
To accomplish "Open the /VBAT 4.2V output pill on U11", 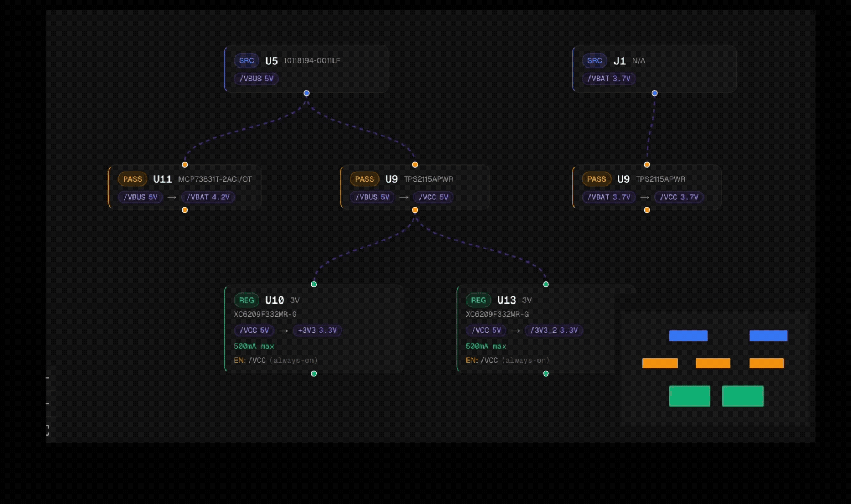I will tap(208, 197).
